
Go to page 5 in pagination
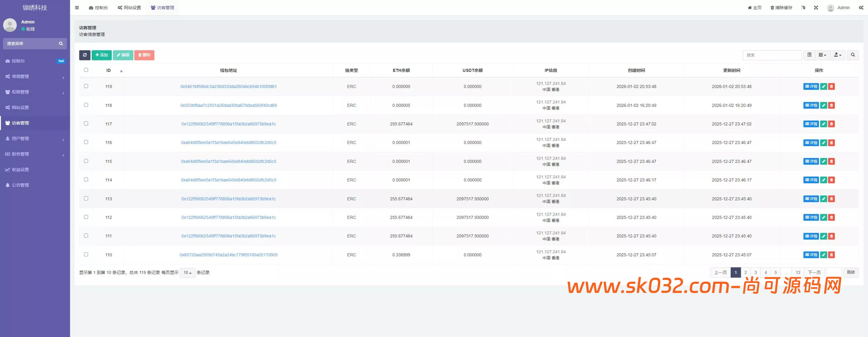pyautogui.click(x=775, y=272)
